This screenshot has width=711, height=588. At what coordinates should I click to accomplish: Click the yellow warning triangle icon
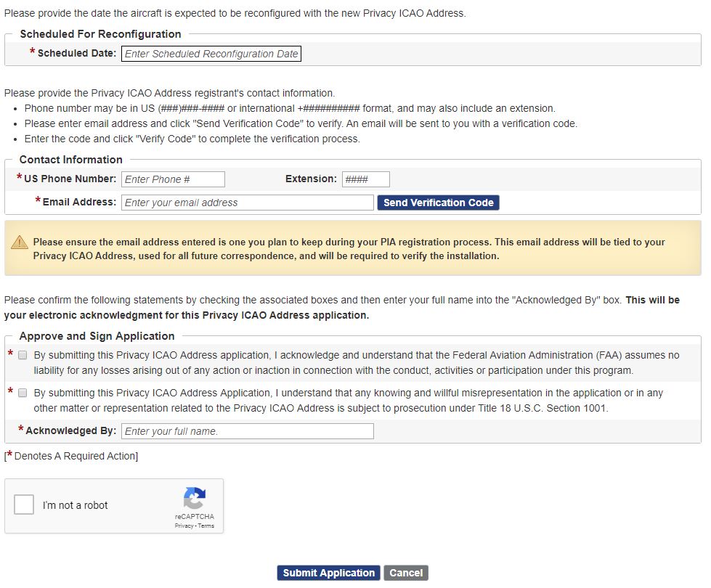(20, 242)
